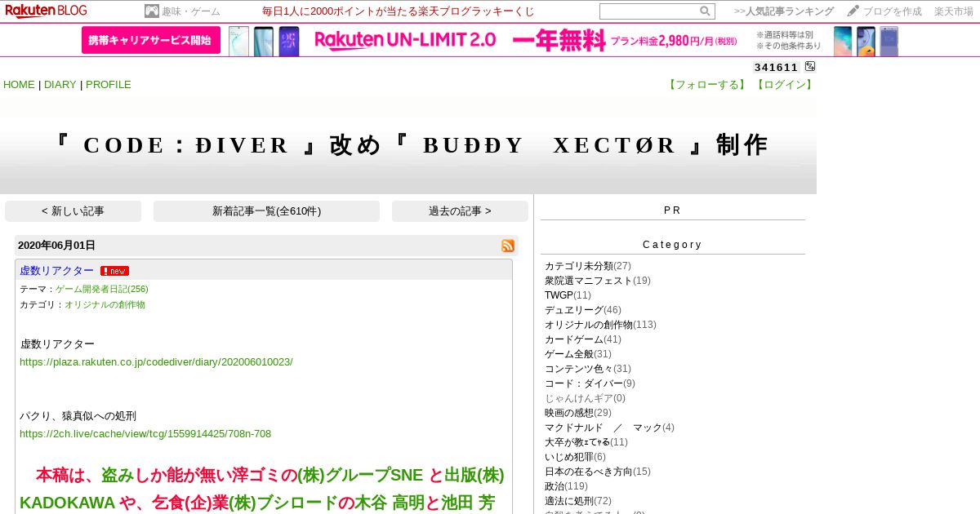The image size is (980, 514).
Task: Click 携帯キャリアサービス開始 banner button
Action: click(x=151, y=40)
